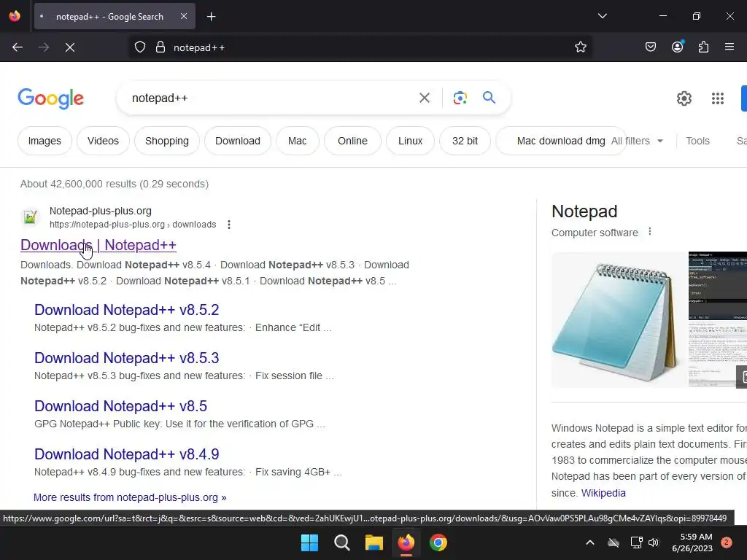This screenshot has width=747, height=560.
Task: Filter results by Shopping
Action: (167, 141)
